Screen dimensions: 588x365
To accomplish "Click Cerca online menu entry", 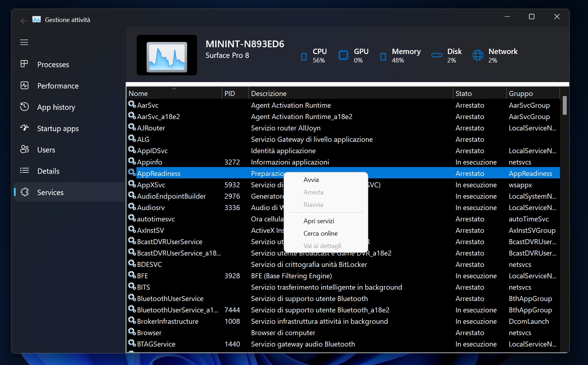I will coord(320,234).
